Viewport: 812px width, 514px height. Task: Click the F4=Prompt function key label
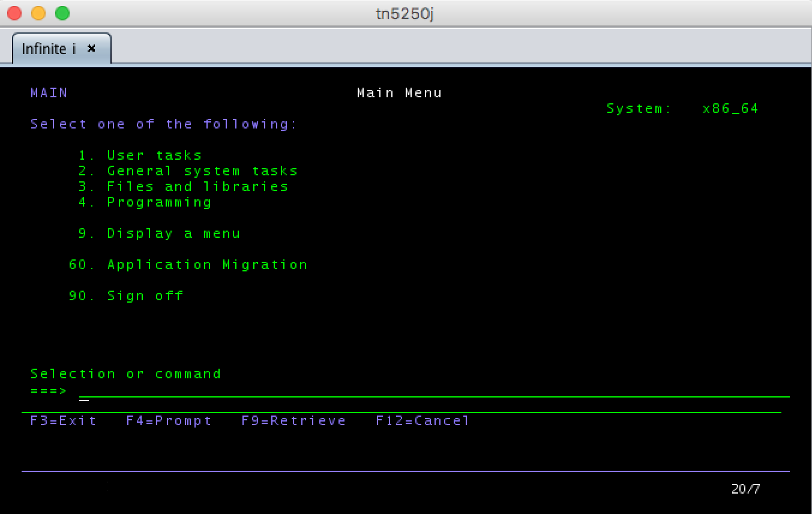coord(169,421)
